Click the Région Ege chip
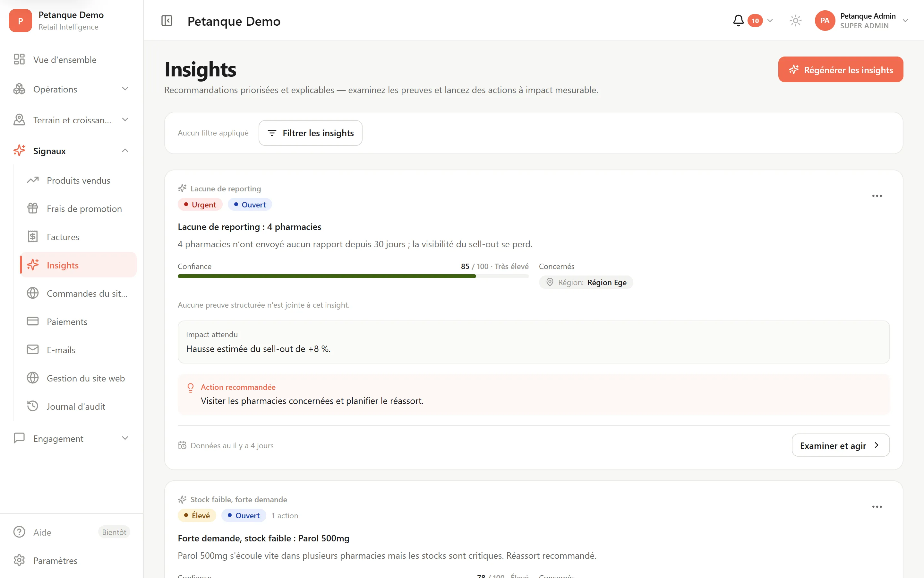The image size is (924, 578). (x=586, y=283)
